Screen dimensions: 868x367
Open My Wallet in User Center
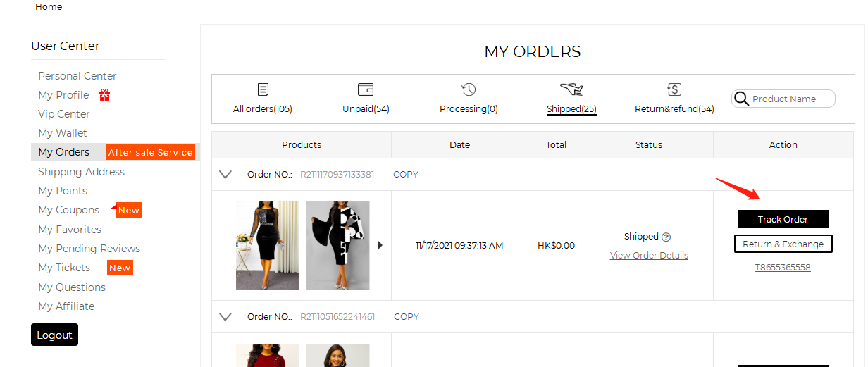[63, 133]
